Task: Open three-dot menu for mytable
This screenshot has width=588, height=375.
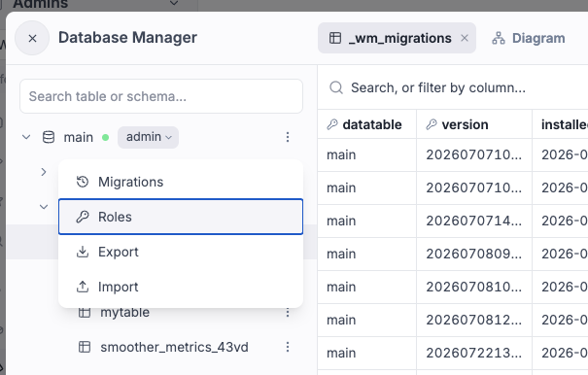Action: click(288, 312)
